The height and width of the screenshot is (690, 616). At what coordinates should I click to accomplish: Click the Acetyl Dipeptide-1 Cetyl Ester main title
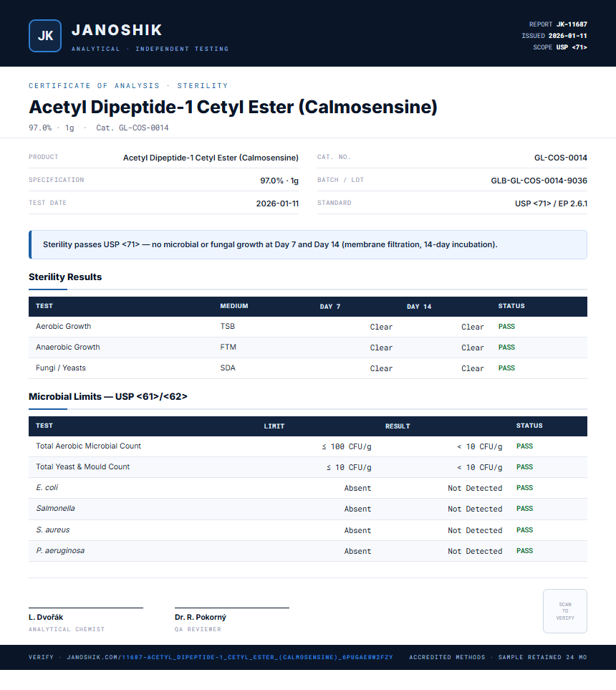click(234, 107)
